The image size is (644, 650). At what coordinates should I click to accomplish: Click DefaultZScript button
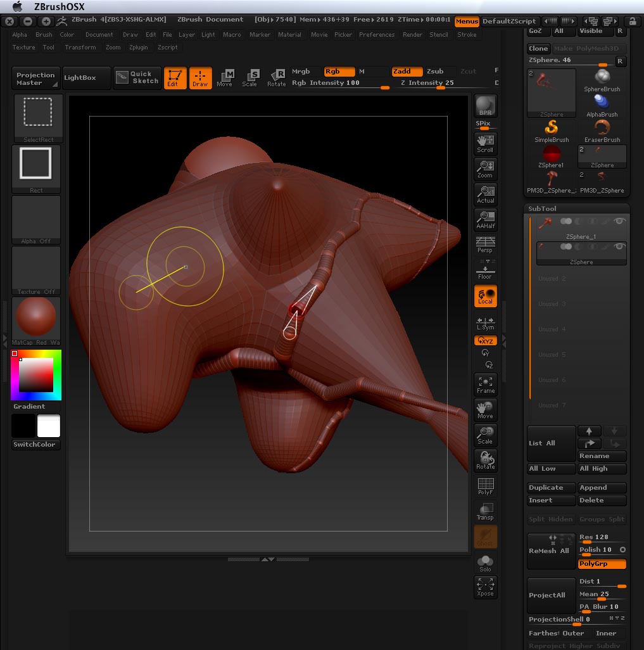coord(509,21)
